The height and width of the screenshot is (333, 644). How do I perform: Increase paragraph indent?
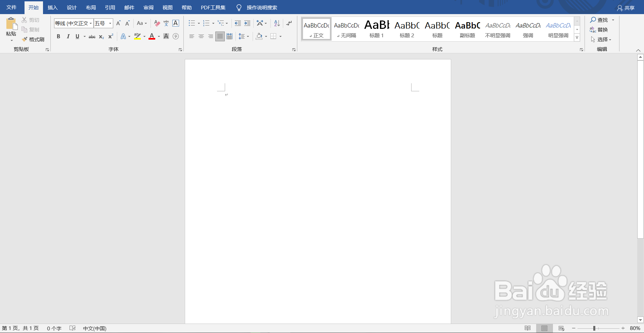[x=247, y=23]
